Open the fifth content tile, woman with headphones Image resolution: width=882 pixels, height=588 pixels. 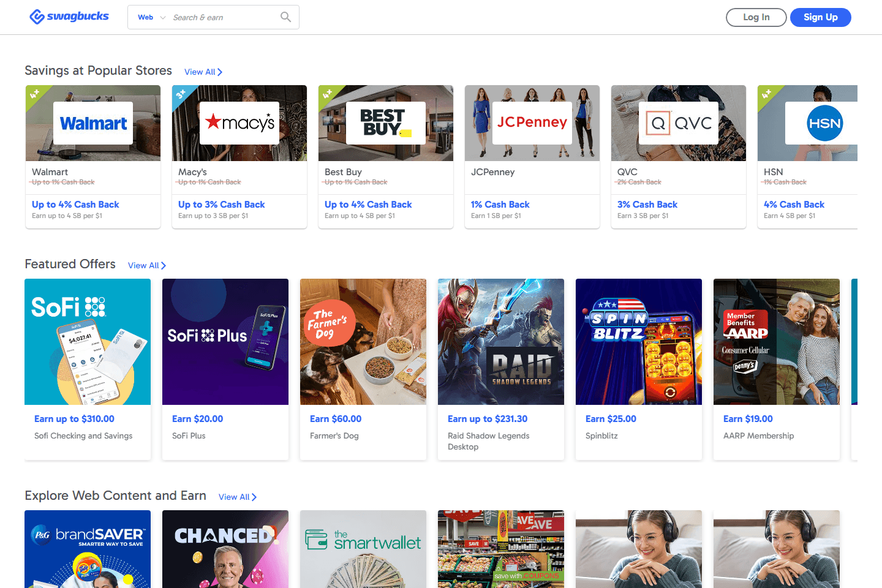[x=639, y=549]
